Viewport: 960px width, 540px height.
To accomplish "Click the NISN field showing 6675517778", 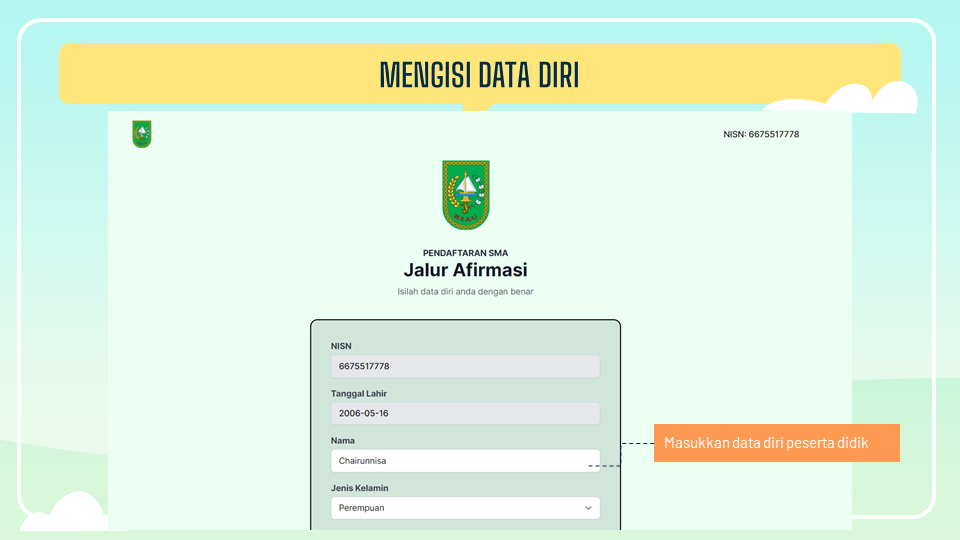I will pyautogui.click(x=465, y=366).
